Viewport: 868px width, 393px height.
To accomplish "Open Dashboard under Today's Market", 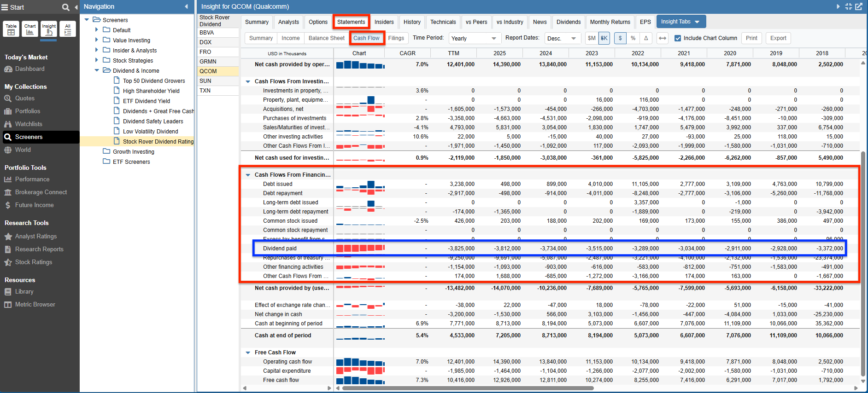I will (x=30, y=69).
